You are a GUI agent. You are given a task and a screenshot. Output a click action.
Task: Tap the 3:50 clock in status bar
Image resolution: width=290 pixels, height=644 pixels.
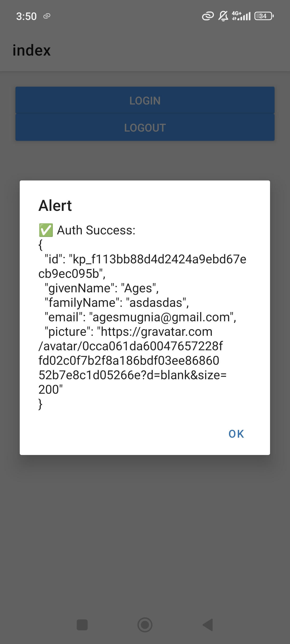tap(26, 16)
